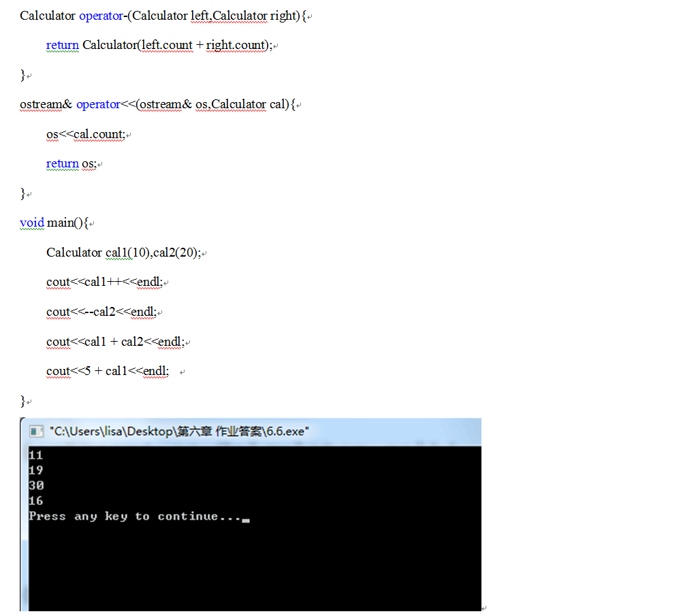This screenshot has width=698, height=616.
Task: Click the 'os<<cal.count;' statement
Action: coord(86,134)
